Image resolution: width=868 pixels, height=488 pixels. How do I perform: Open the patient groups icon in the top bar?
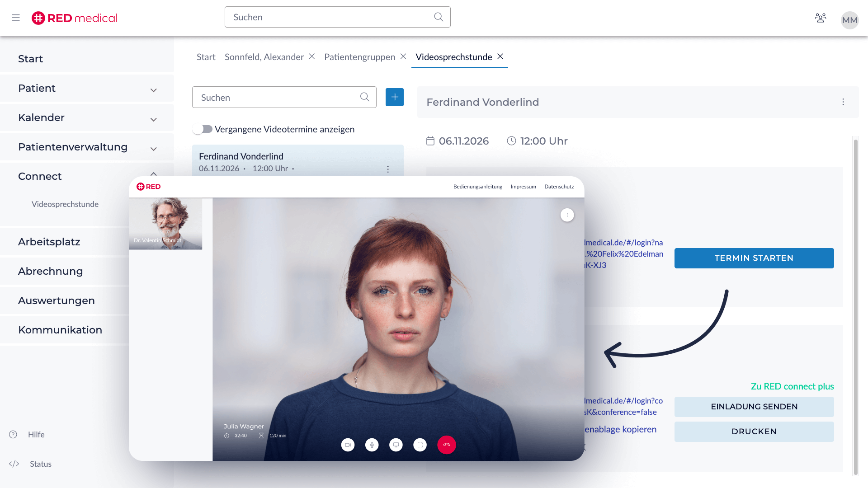[821, 17]
